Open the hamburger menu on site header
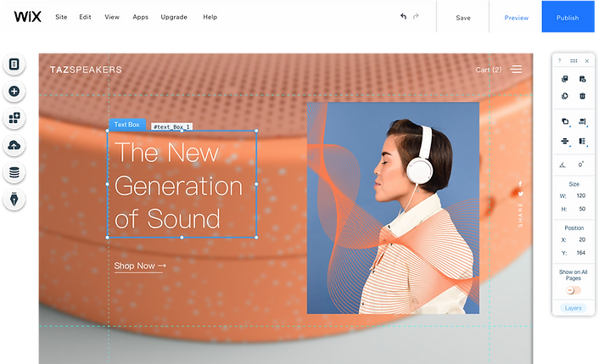The height and width of the screenshot is (364, 599). (517, 69)
